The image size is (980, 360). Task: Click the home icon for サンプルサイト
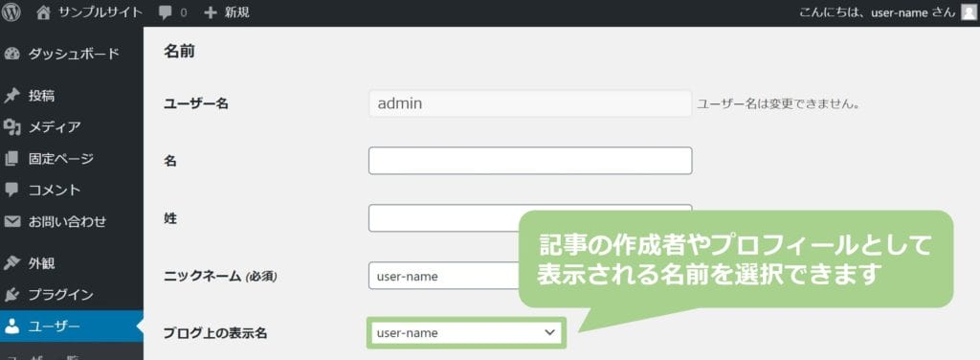[x=43, y=12]
